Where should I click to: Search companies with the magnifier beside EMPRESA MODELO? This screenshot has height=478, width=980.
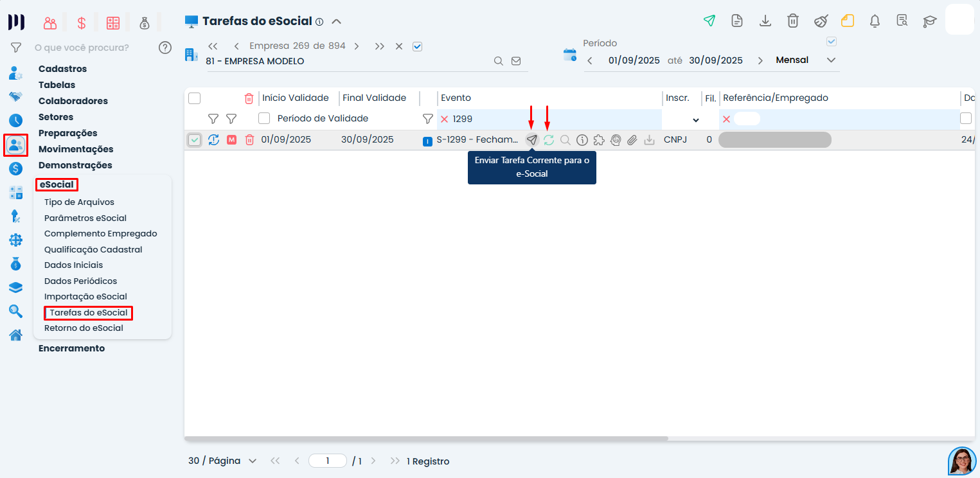498,61
